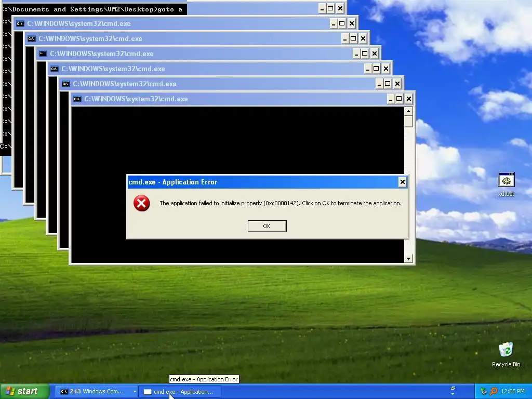
Task: Select 'cmd.exe - Application...' taskbar button
Action: pyautogui.click(x=180, y=392)
